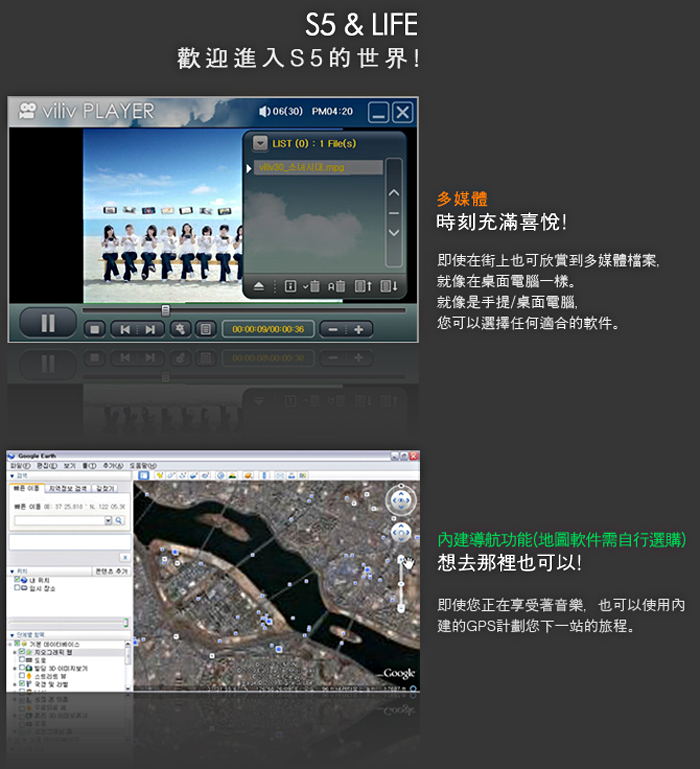This screenshot has height=769, width=700.
Task: Minimize the viliv Player window
Action: click(x=378, y=113)
